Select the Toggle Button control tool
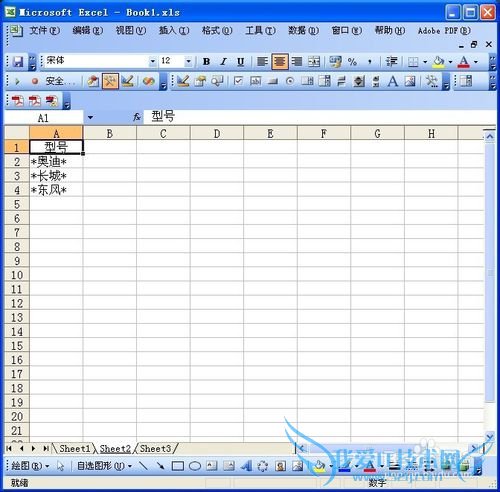The image size is (500, 492). tap(341, 81)
